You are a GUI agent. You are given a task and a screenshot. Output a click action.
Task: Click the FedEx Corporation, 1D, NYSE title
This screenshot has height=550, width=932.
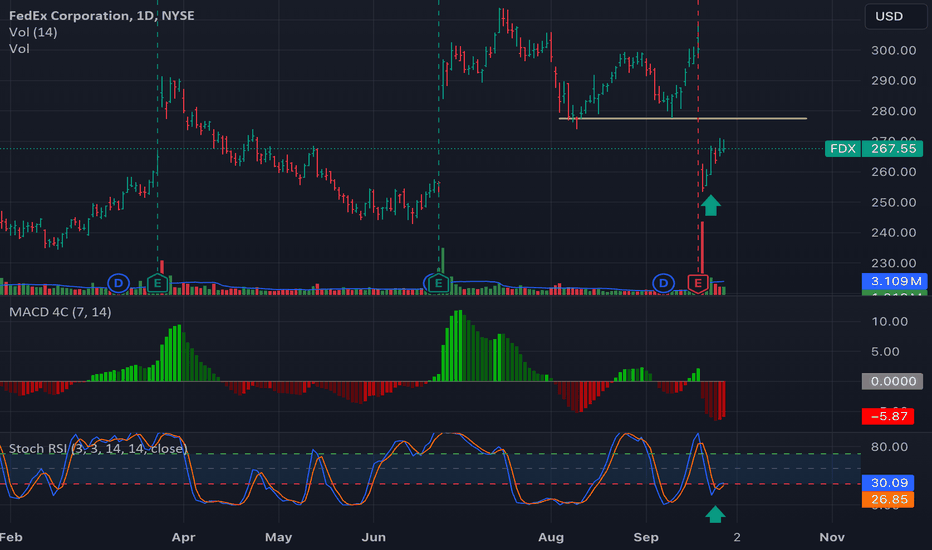[102, 15]
